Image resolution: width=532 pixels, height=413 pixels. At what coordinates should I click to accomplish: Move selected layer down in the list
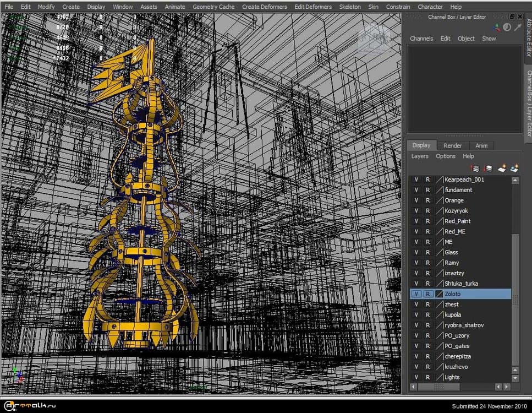coord(488,168)
